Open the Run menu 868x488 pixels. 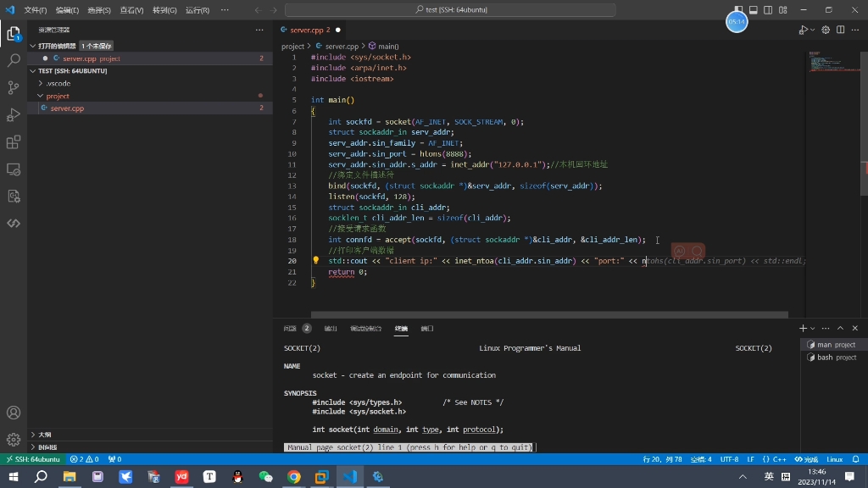click(x=197, y=10)
